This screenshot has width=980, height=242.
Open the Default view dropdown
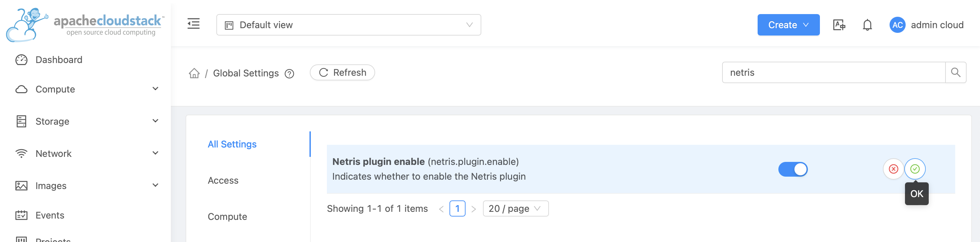[x=348, y=24]
